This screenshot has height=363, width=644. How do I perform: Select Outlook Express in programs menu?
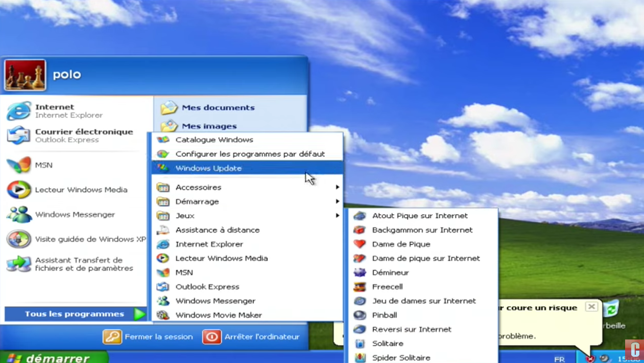247,287
